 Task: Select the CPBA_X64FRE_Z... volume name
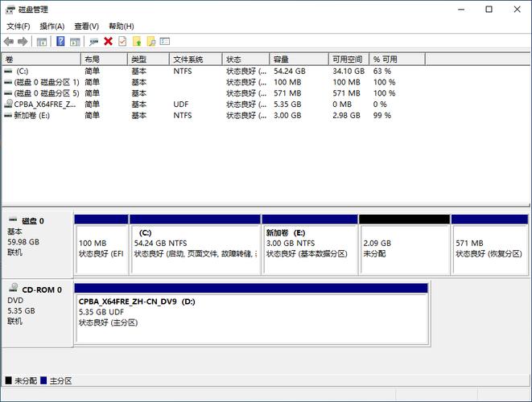click(x=45, y=104)
